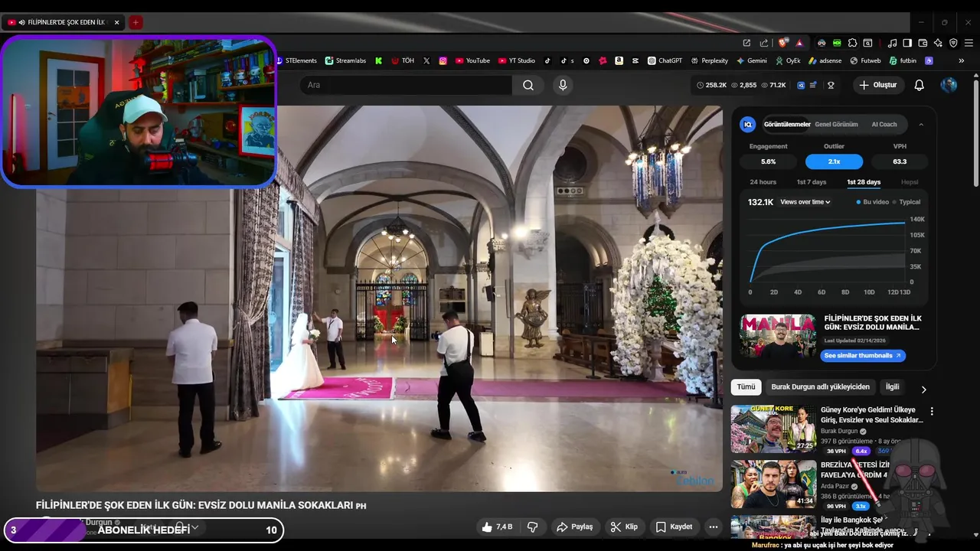Open the YT Studio bookmark
The height and width of the screenshot is (551, 980).
coord(517,60)
